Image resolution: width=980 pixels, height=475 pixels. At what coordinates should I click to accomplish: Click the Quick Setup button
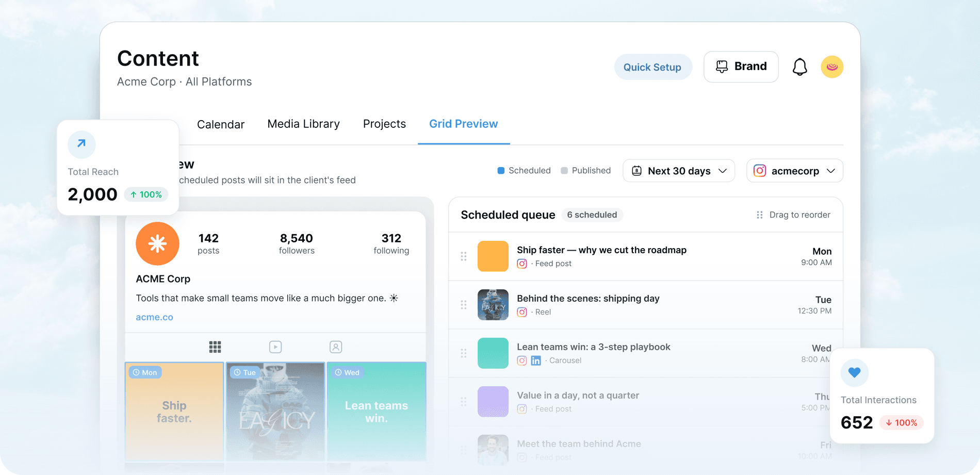pyautogui.click(x=652, y=67)
